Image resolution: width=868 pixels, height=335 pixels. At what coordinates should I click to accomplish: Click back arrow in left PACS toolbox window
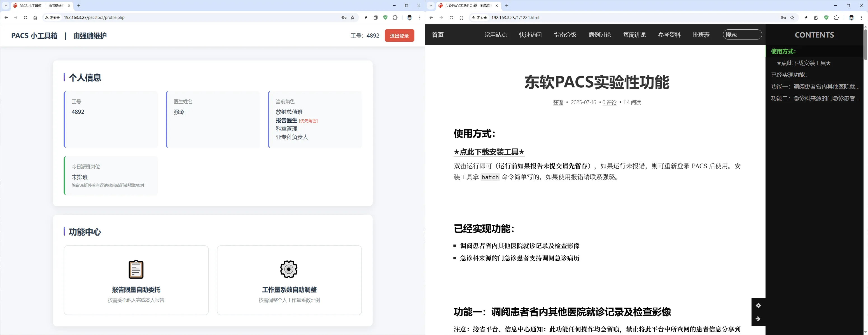tap(6, 18)
